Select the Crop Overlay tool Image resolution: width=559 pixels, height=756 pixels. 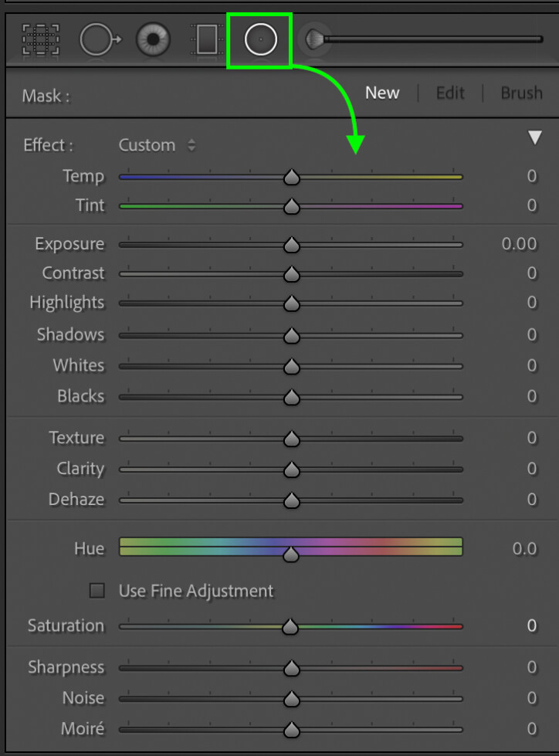[41, 39]
